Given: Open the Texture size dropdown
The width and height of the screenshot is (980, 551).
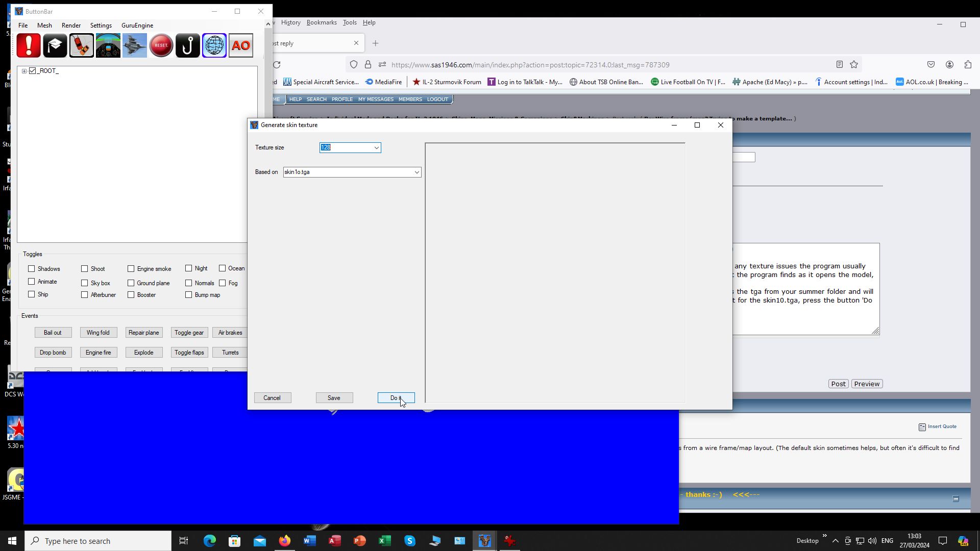Looking at the screenshot, I should pos(376,148).
